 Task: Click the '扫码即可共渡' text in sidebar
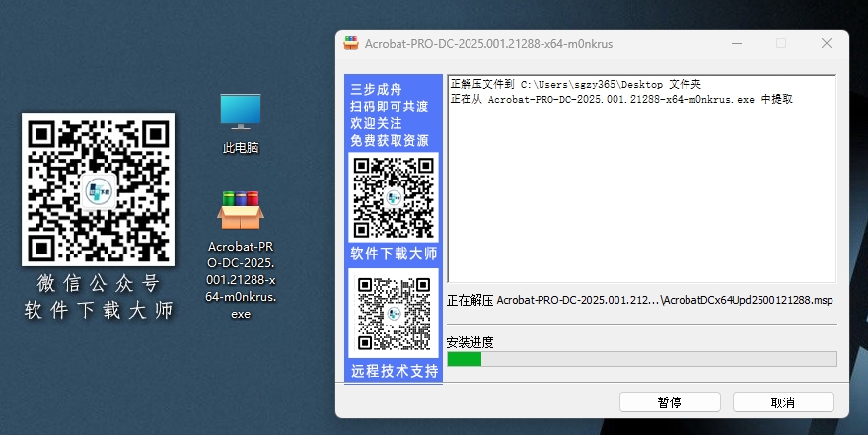click(390, 107)
